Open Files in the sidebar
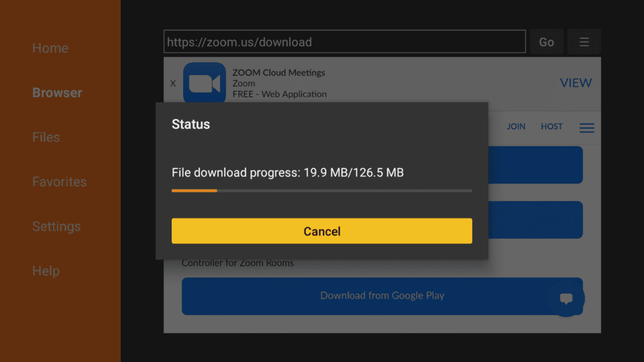 pyautogui.click(x=46, y=137)
